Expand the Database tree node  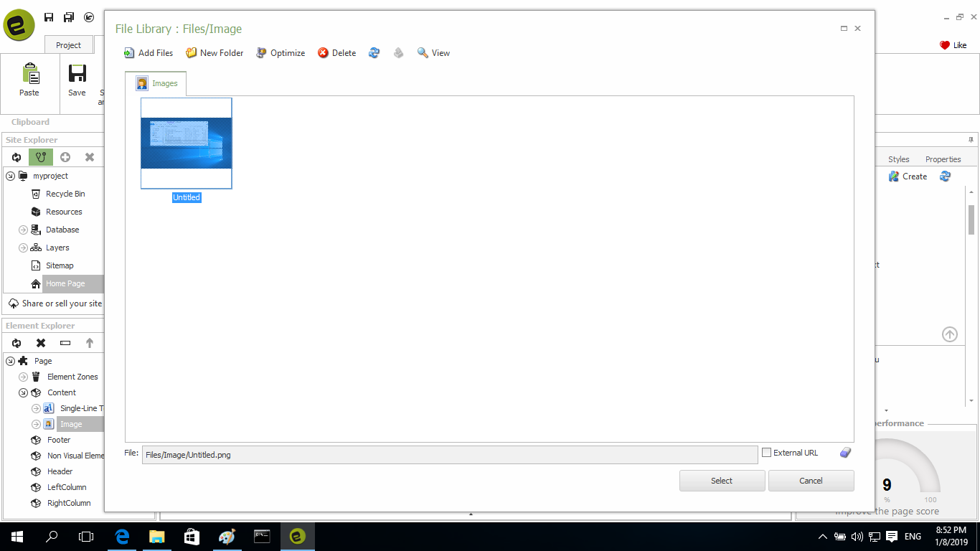tap(23, 230)
